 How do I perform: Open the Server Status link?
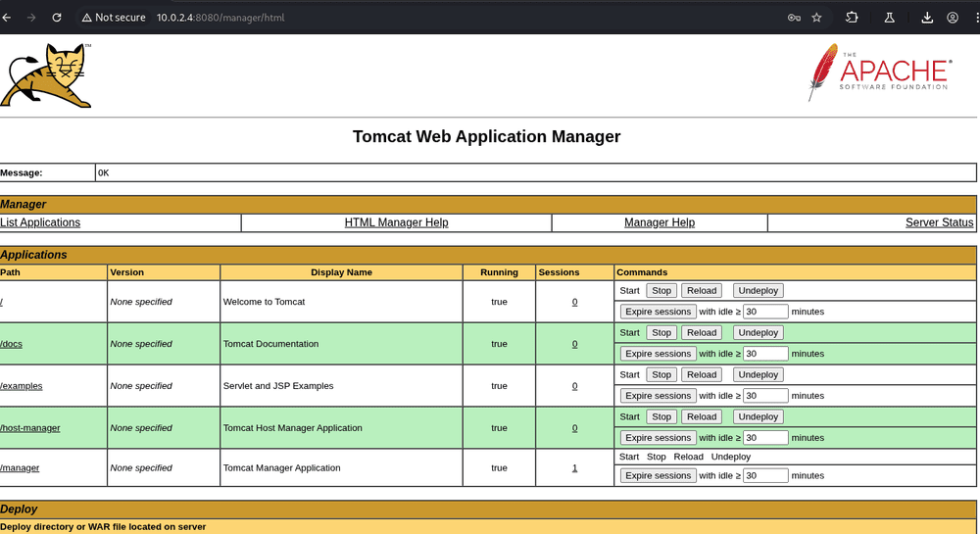pyautogui.click(x=940, y=222)
